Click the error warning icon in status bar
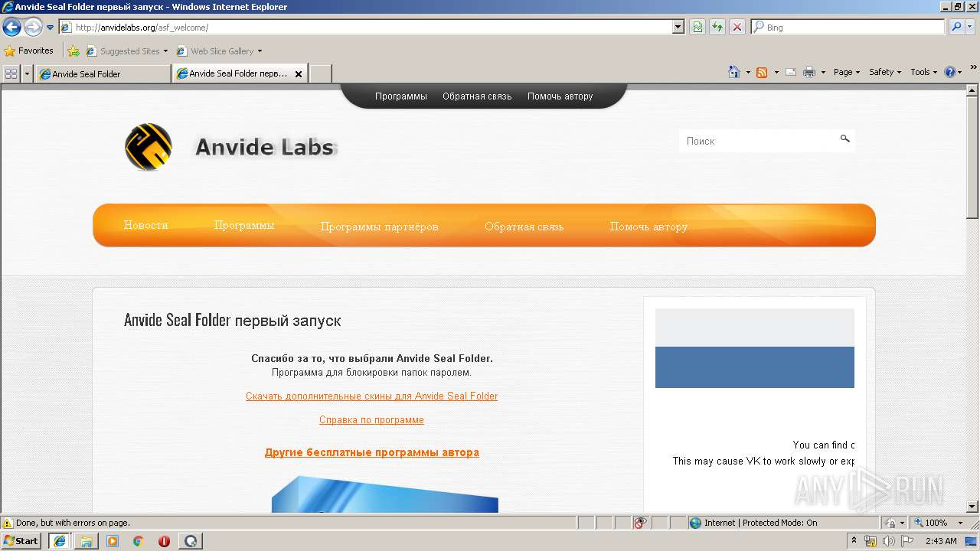The width and height of the screenshot is (980, 551). tap(8, 523)
